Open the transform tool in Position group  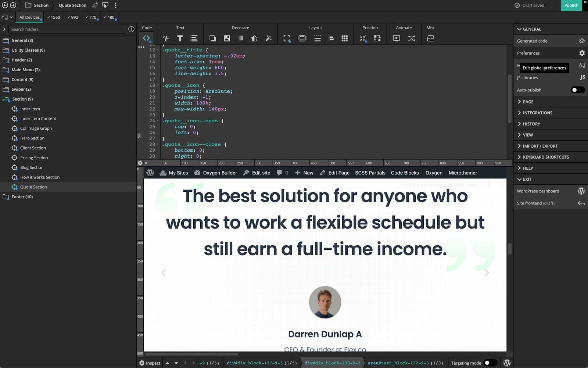coord(377,38)
